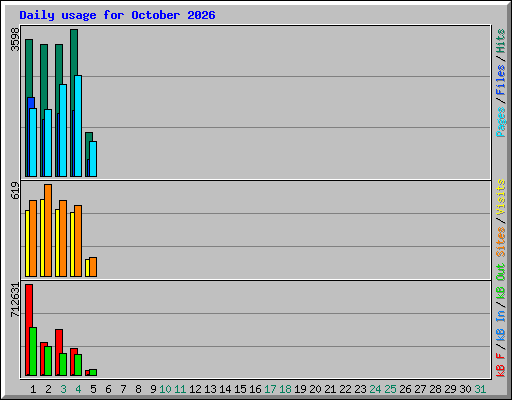Select the green kB Out bar for day 1
Viewport: 512px width, 400px height.
pos(33,352)
